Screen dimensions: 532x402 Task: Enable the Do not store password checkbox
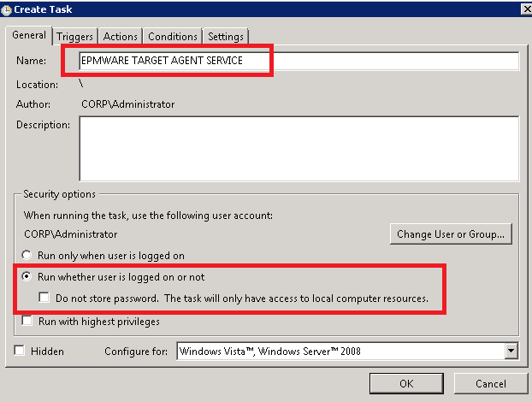(x=46, y=299)
